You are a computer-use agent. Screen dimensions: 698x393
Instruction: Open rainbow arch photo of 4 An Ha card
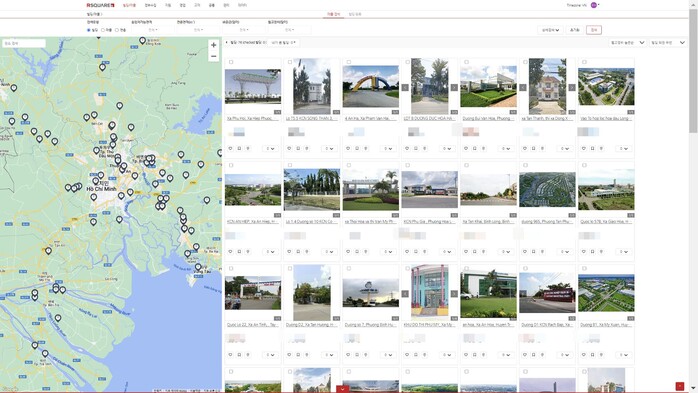coord(371,86)
